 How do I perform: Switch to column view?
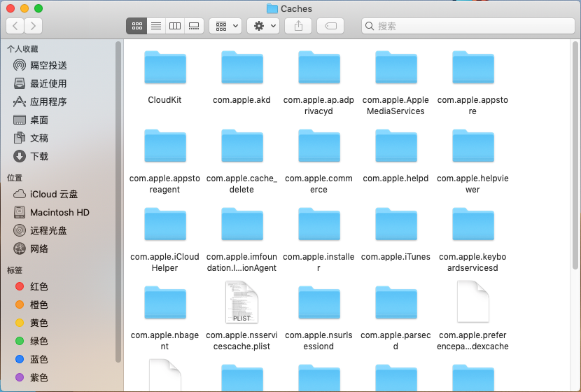click(x=175, y=26)
